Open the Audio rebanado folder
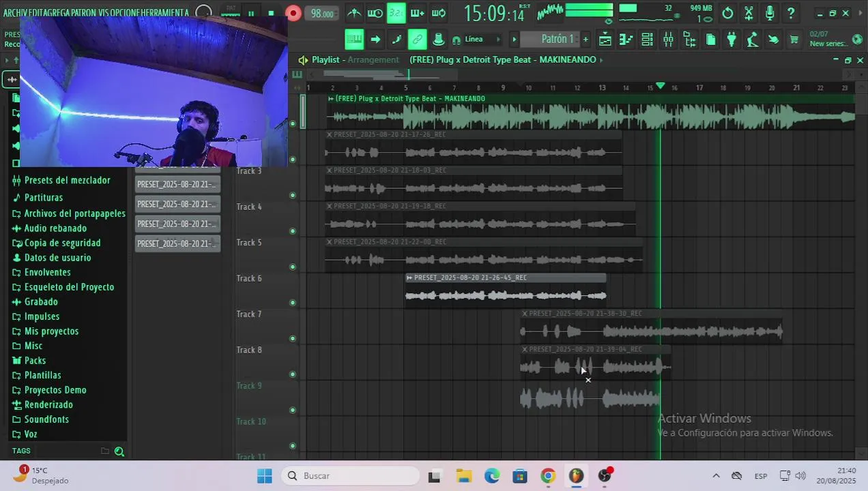The image size is (868, 491). coord(49,228)
